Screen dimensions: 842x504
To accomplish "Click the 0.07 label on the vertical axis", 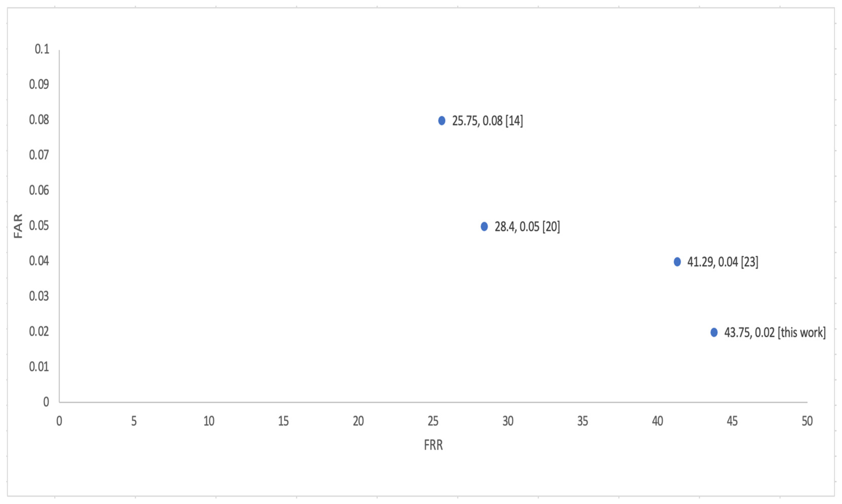I will [39, 155].
